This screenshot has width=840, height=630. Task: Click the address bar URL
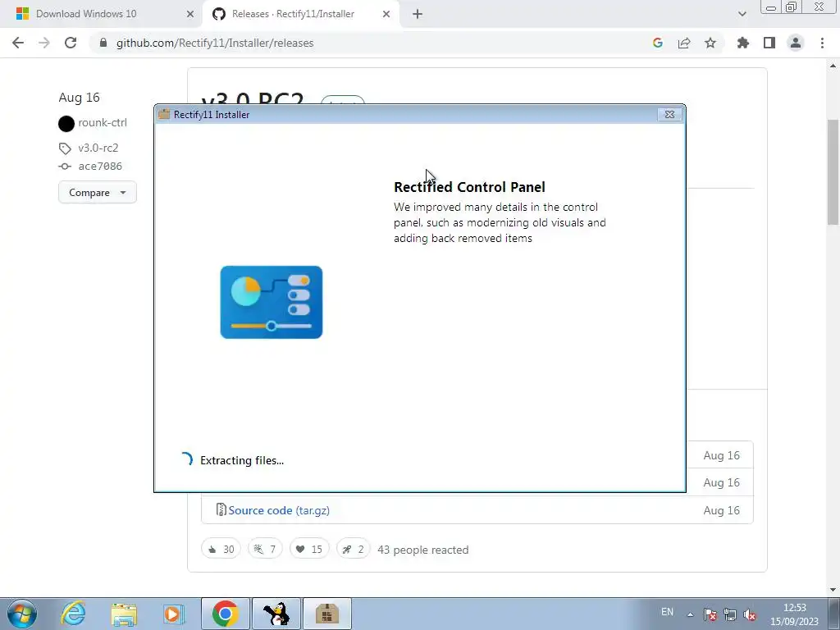pyautogui.click(x=215, y=43)
